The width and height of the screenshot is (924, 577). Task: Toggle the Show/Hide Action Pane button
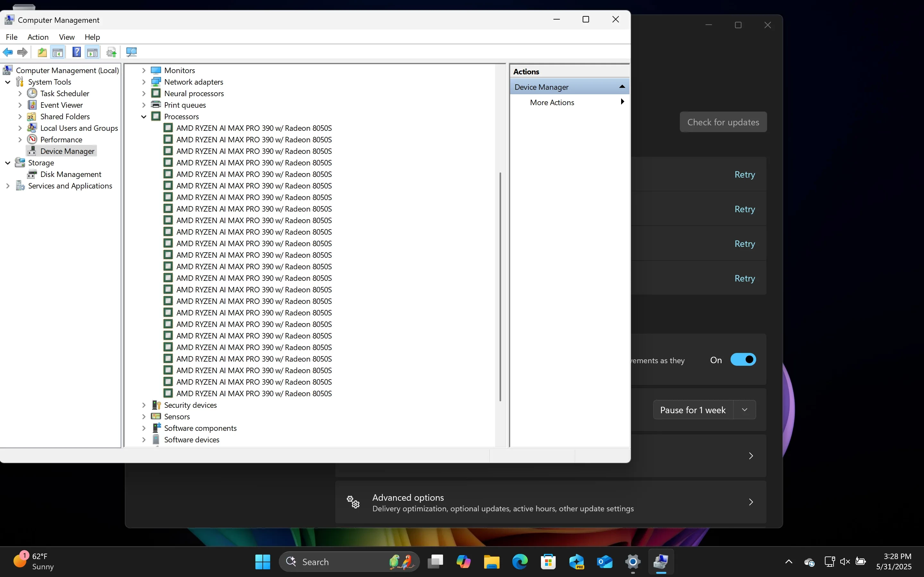tap(92, 52)
